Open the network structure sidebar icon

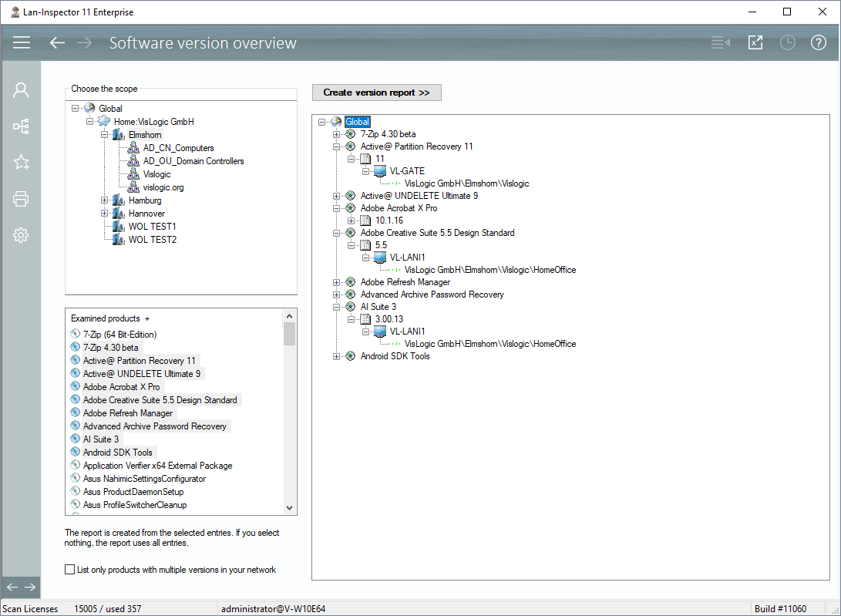click(x=21, y=126)
